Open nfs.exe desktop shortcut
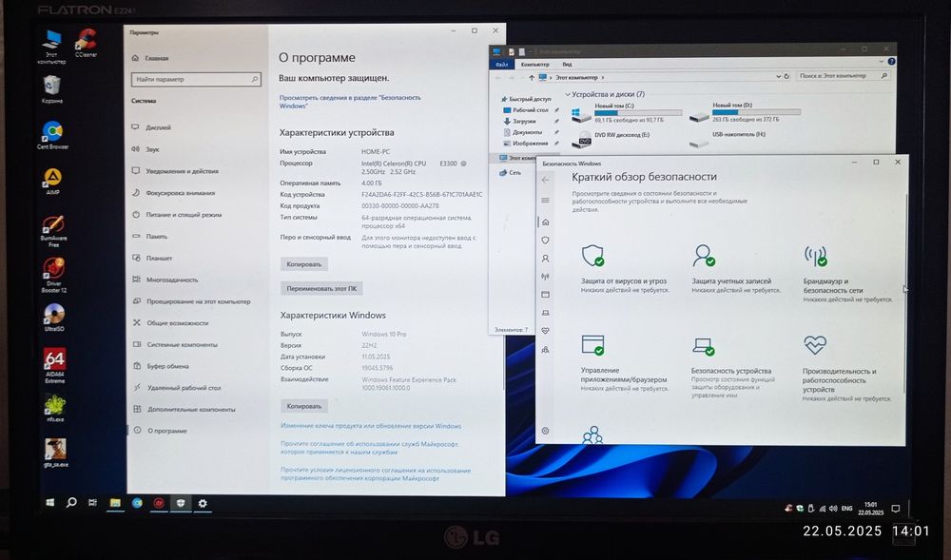951x560 pixels. click(x=54, y=408)
